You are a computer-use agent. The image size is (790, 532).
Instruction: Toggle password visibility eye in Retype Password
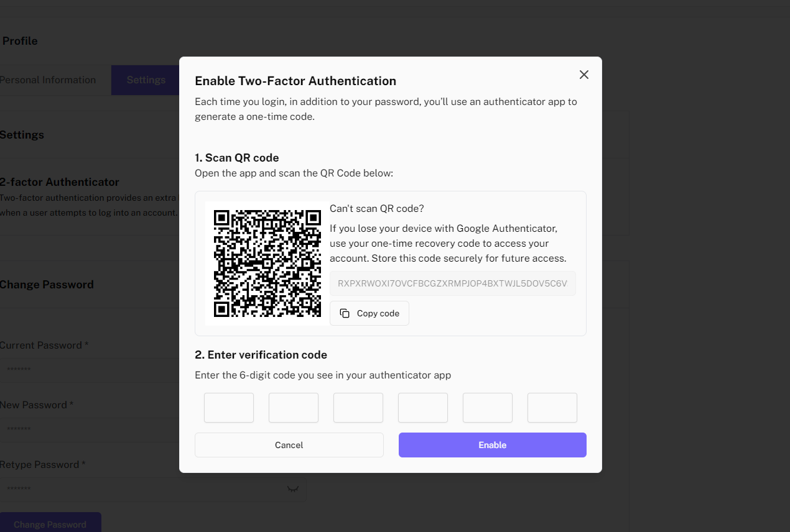tap(292, 489)
